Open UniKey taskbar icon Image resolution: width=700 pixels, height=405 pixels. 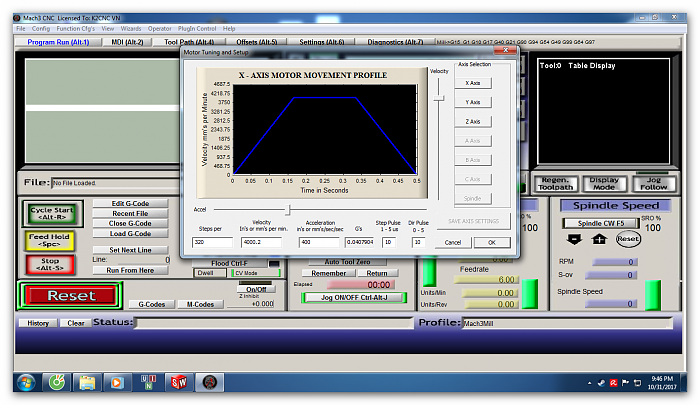[148, 382]
